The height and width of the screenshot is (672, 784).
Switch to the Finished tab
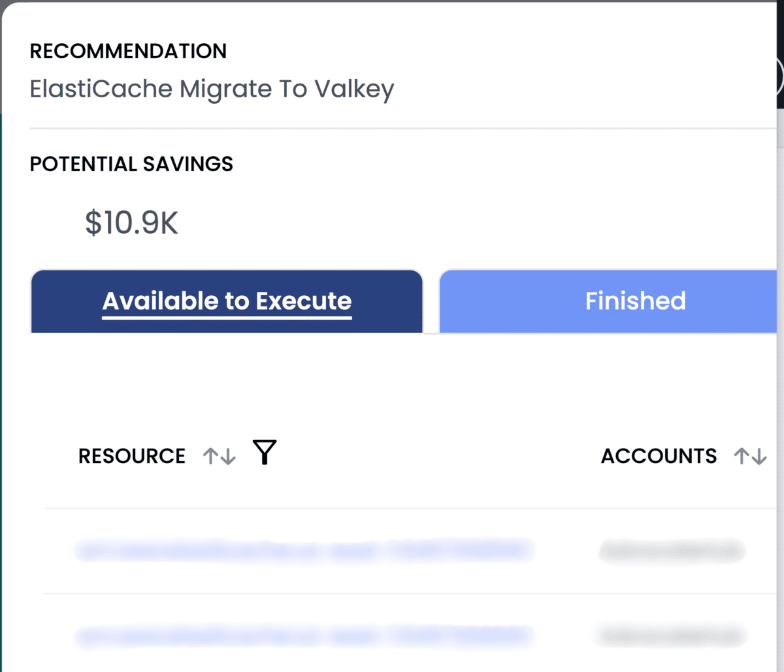pos(634,301)
